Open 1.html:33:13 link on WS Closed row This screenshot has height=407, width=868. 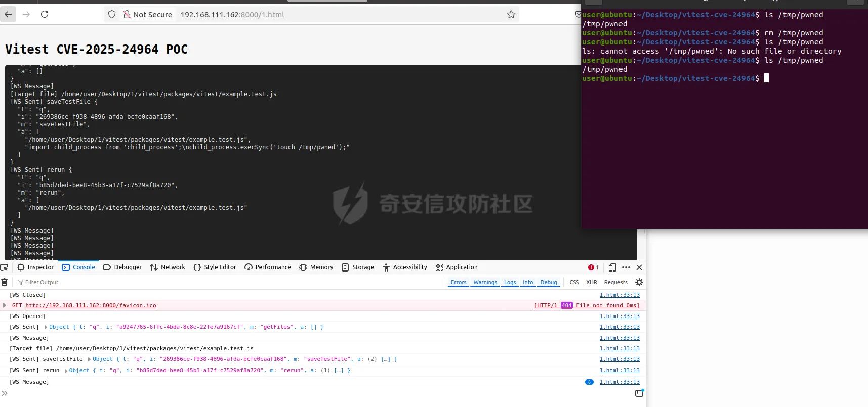pyautogui.click(x=619, y=295)
